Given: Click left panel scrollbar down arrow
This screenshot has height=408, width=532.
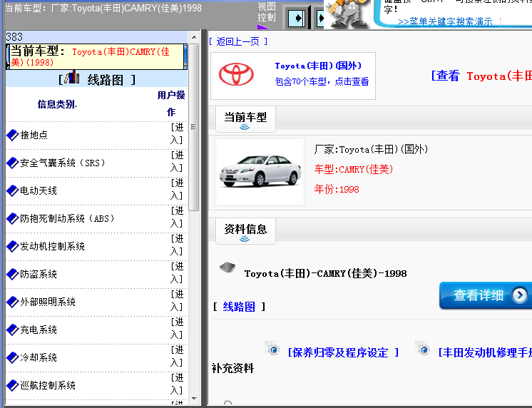Looking at the screenshot, I should click(x=194, y=399).
